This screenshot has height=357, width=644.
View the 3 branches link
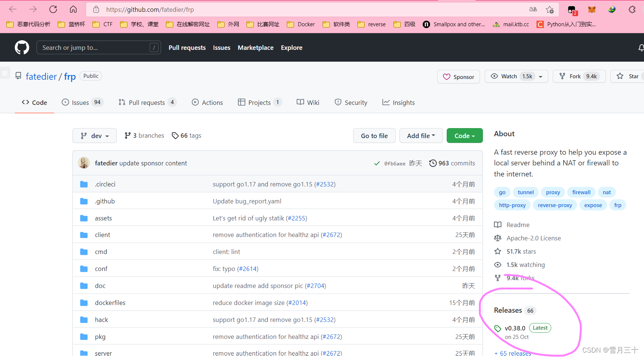coord(144,135)
